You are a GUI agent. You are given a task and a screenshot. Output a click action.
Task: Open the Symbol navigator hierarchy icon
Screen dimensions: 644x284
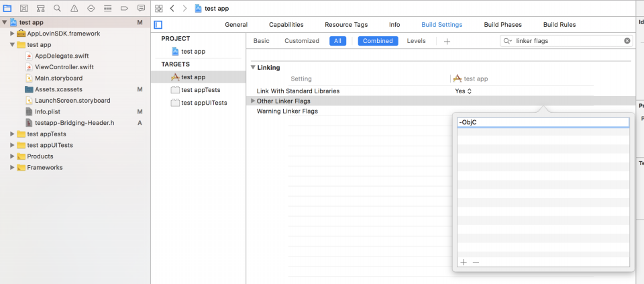tap(41, 8)
